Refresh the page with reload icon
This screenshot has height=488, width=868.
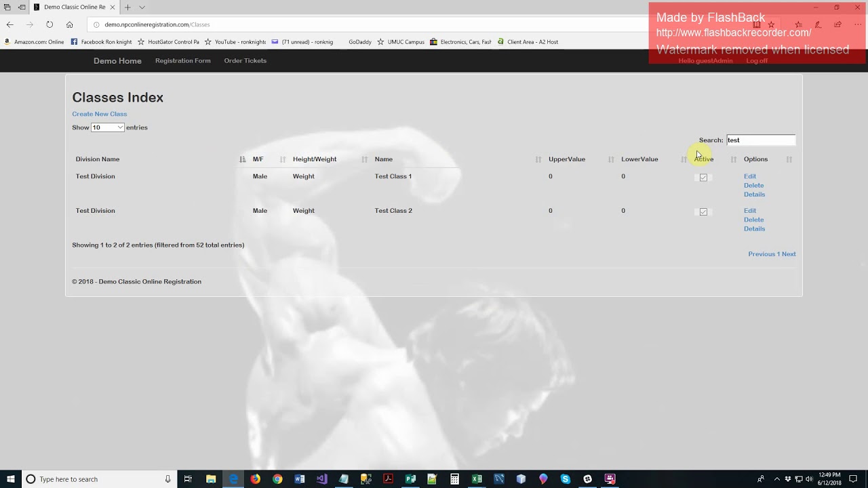(50, 24)
